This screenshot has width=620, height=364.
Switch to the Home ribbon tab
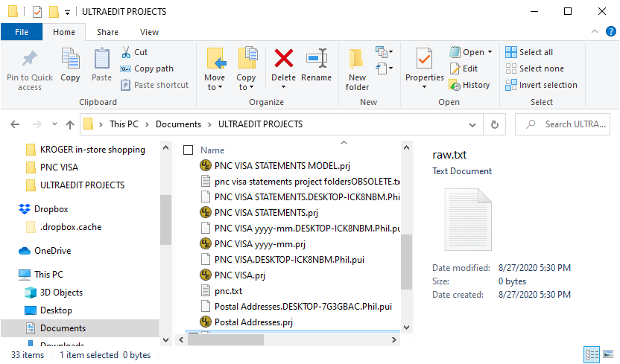tap(64, 32)
